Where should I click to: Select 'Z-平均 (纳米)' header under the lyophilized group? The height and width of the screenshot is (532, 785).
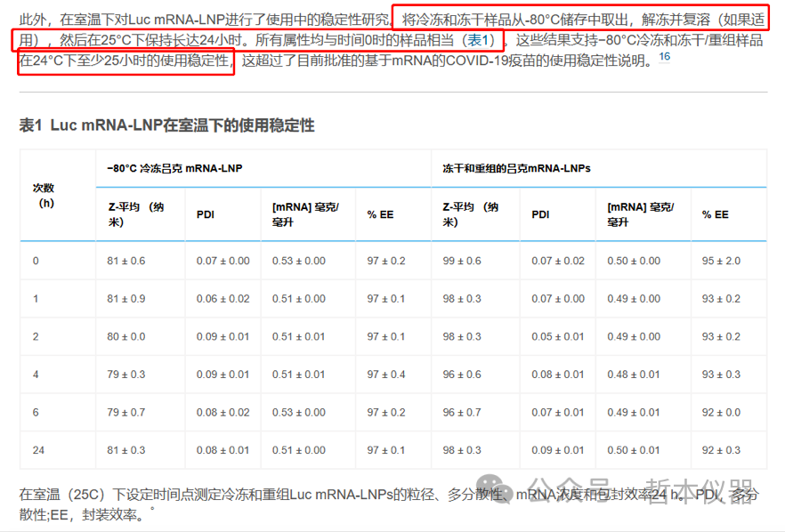(470, 214)
